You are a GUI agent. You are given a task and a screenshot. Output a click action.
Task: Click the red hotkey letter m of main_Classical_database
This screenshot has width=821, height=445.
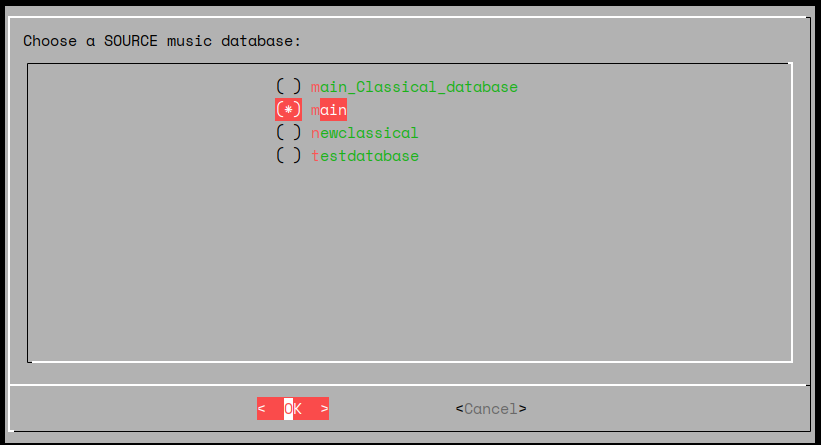coord(315,87)
